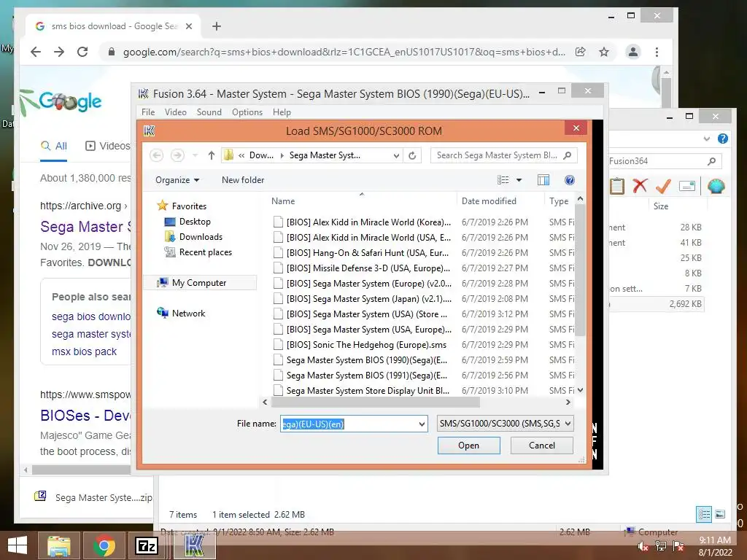Open the Windows Start button
The width and height of the screenshot is (747, 560).
pos(18,545)
